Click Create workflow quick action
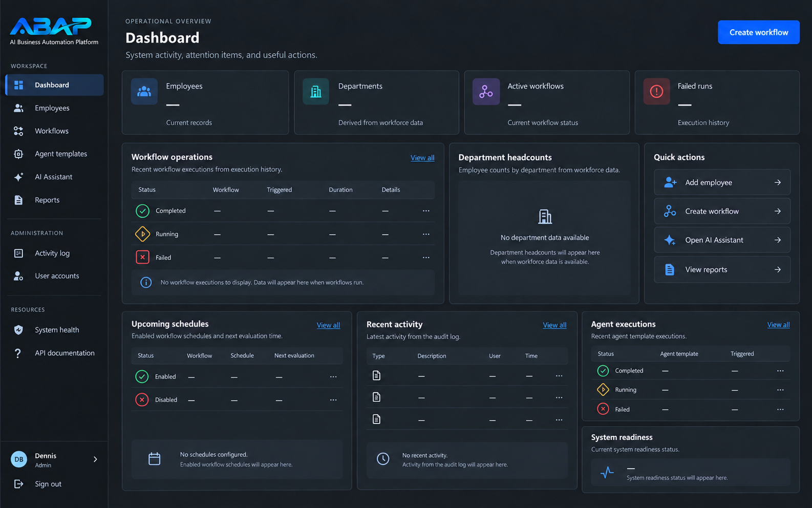 (722, 211)
